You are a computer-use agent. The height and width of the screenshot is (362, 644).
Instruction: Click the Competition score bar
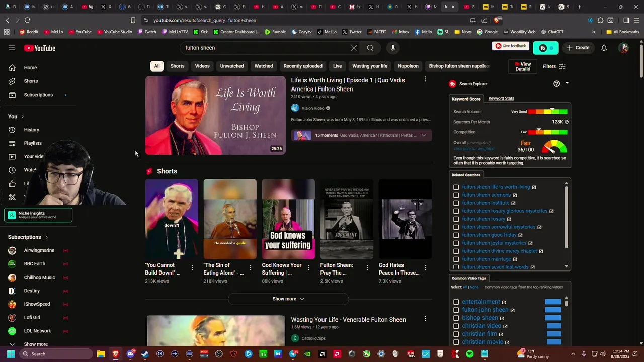548,132
